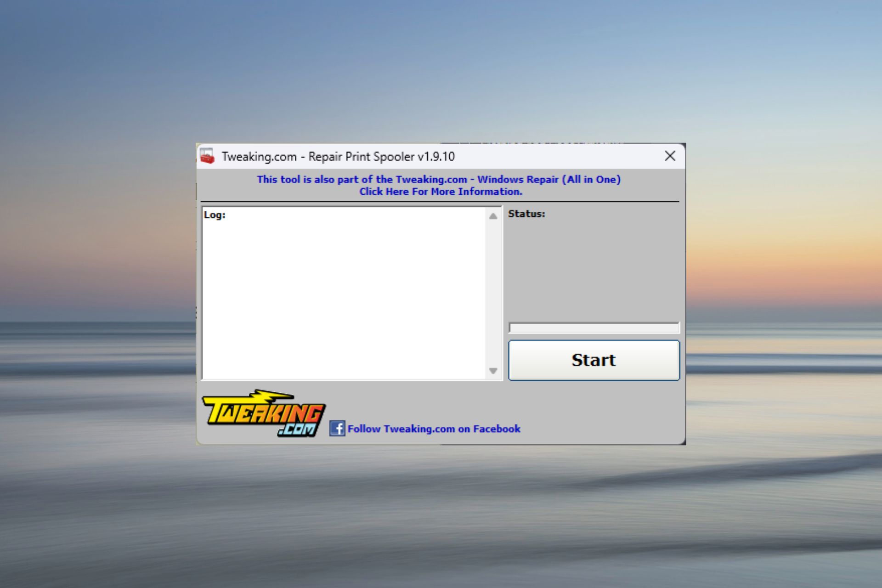Image resolution: width=882 pixels, height=588 pixels.
Task: Open the Windows Repair All in One link
Action: point(439,185)
